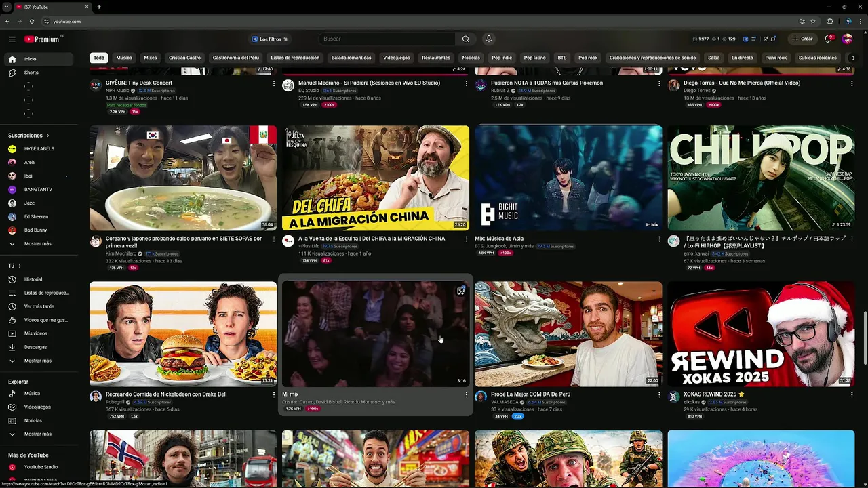Open Videojuegos under Explorar
The image size is (868, 488).
pos(39,407)
